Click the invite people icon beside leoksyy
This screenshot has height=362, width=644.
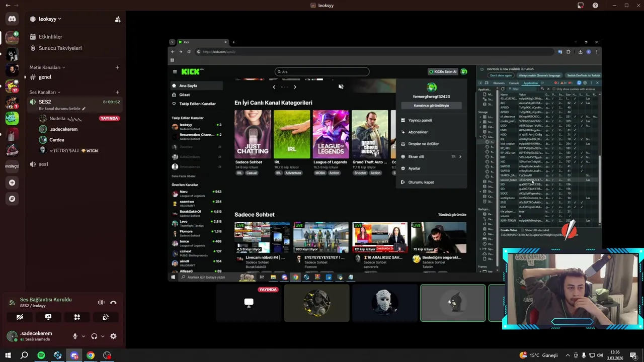117,19
